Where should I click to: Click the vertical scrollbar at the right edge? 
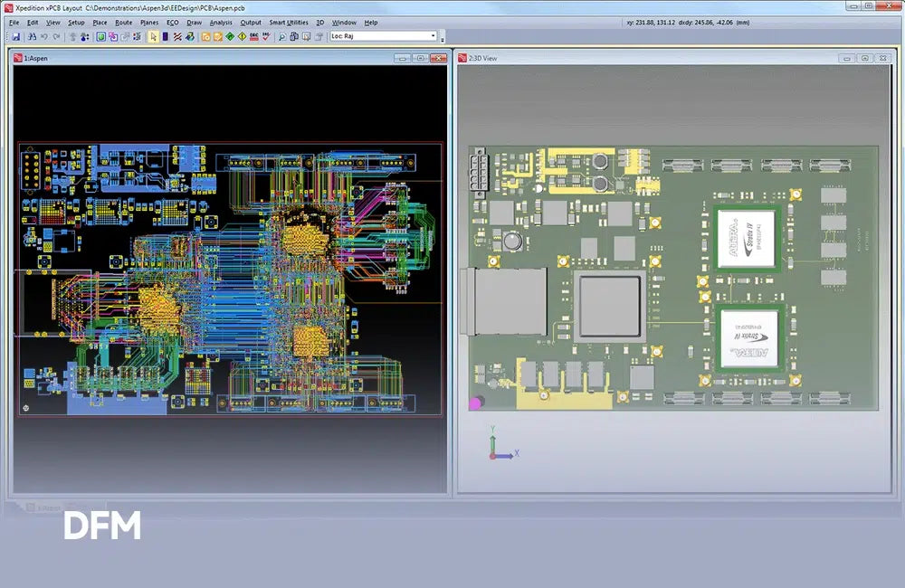900,271
